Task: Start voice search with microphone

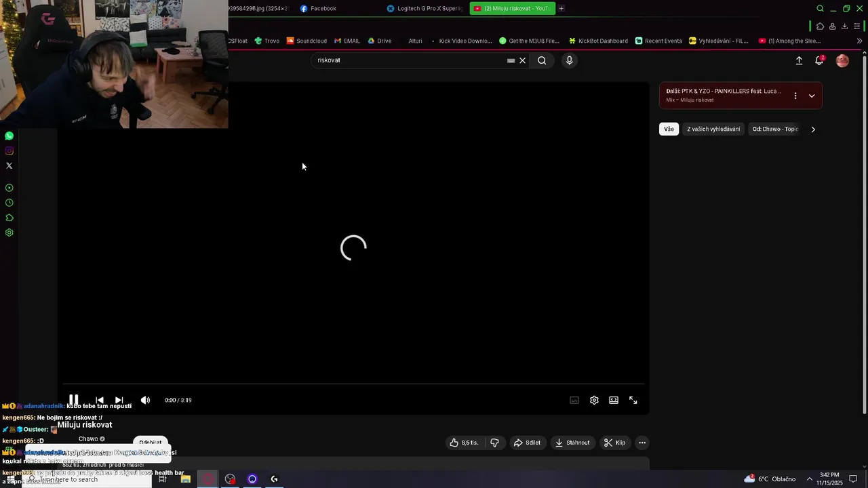Action: point(569,60)
